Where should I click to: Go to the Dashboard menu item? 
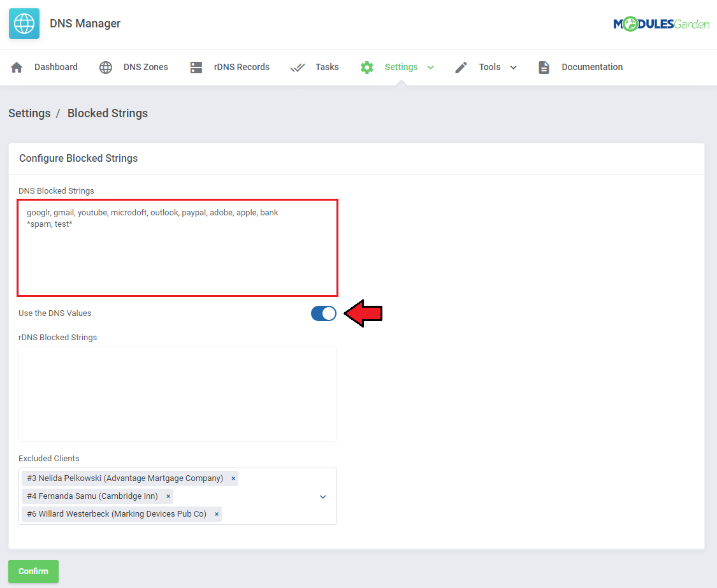56,68
